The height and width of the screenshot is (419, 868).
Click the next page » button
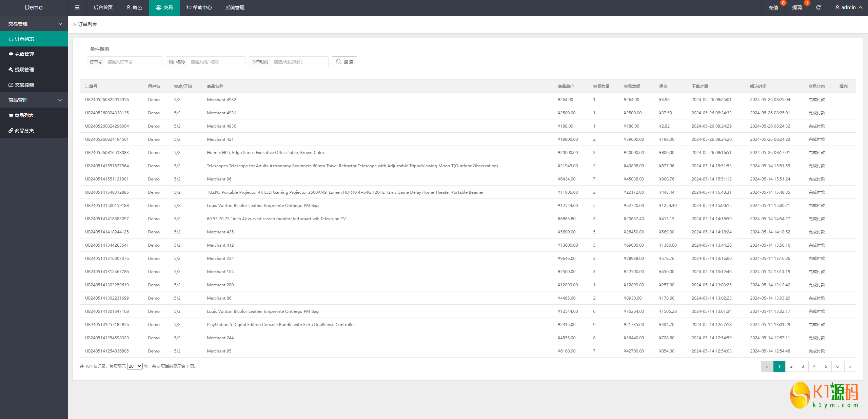(850, 366)
